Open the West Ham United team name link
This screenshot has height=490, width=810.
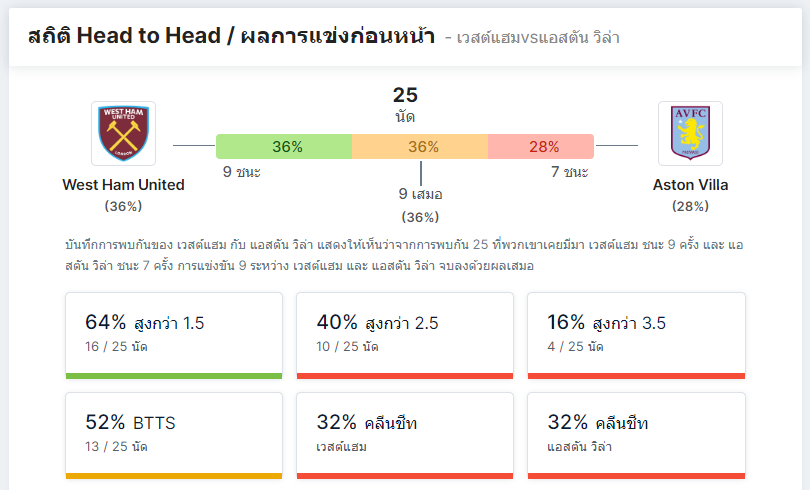[x=123, y=185]
